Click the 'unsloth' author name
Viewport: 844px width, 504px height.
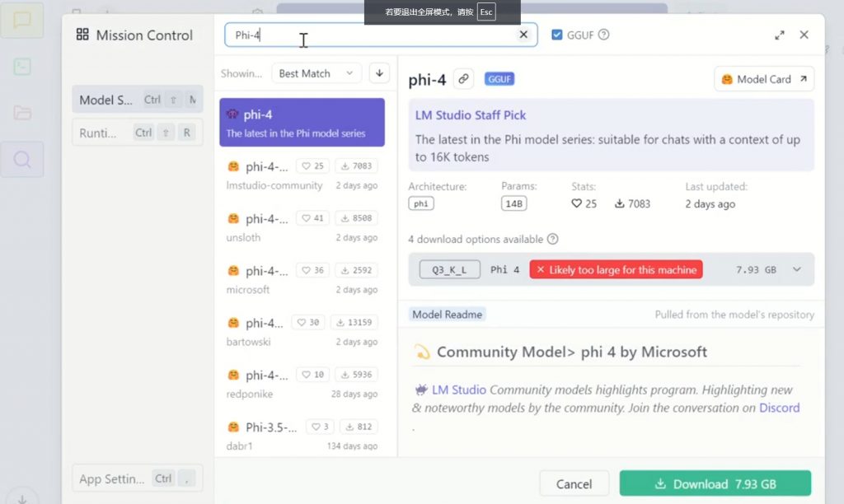click(x=243, y=238)
